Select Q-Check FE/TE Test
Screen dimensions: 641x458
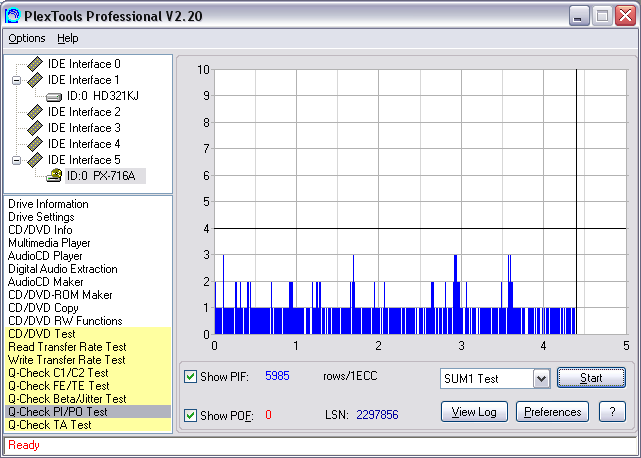[x=88, y=386]
